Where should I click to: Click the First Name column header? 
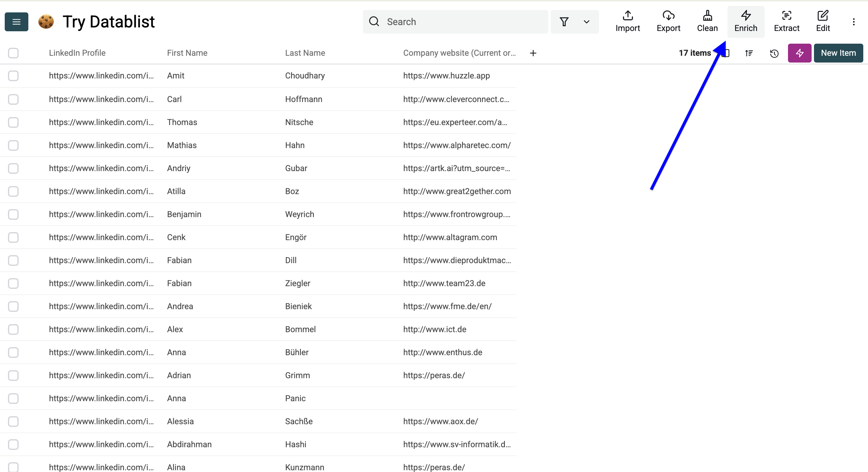point(187,53)
